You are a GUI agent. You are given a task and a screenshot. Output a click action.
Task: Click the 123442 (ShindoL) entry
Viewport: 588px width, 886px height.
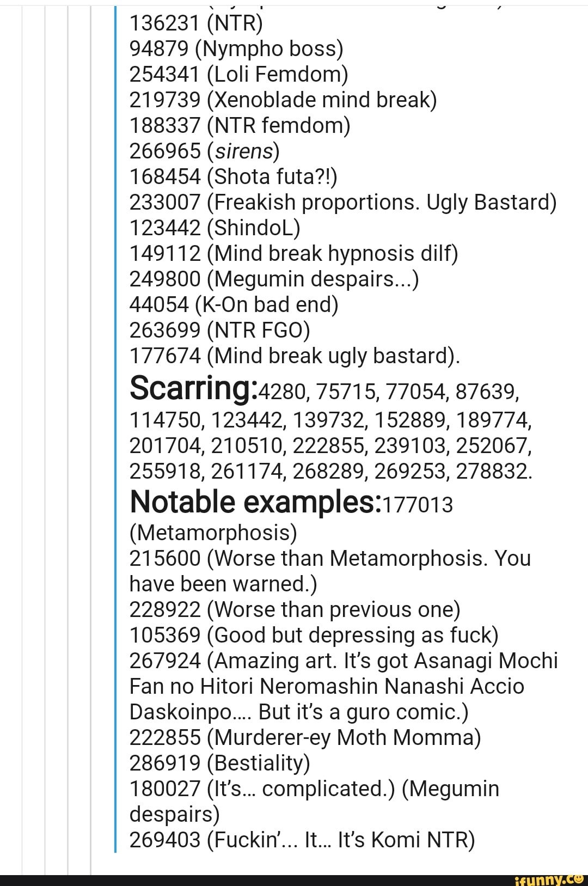pos(215,228)
